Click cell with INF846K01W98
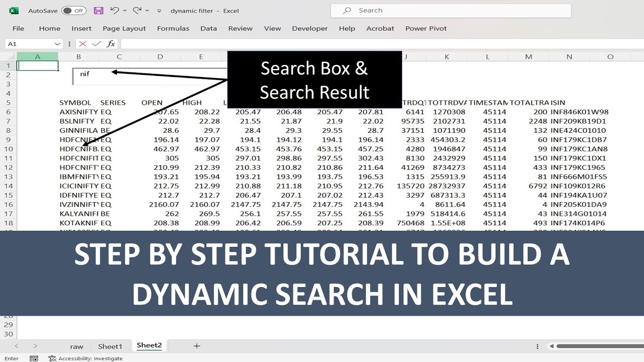644x362 pixels. [580, 112]
